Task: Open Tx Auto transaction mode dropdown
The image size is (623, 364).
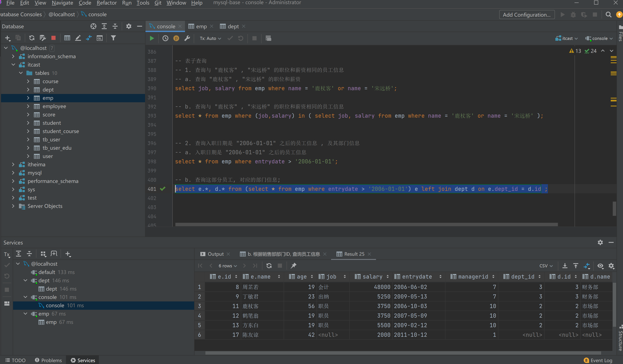Action: click(x=210, y=38)
